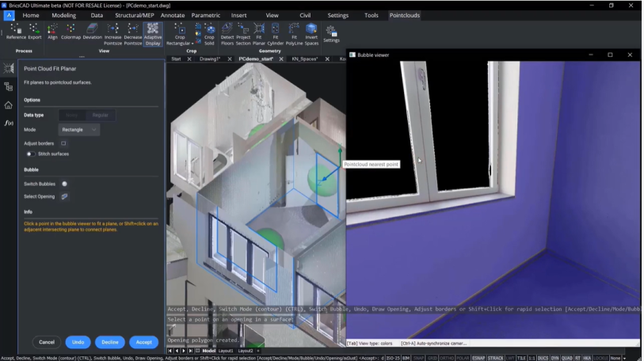Image resolution: width=644 pixels, height=361 pixels.
Task: Select the Fit Cylinder tool
Action: [x=275, y=35]
